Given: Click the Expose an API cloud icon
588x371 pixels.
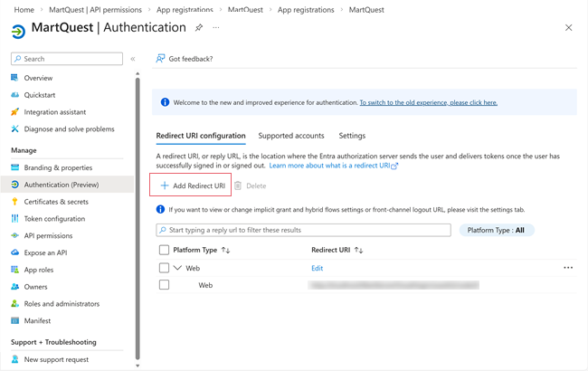Looking at the screenshot, I should click(x=14, y=252).
